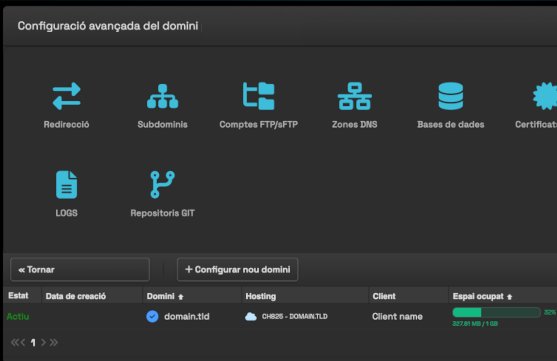Click the Bases de dades label
The height and width of the screenshot is (361, 557).
pyautogui.click(x=450, y=124)
